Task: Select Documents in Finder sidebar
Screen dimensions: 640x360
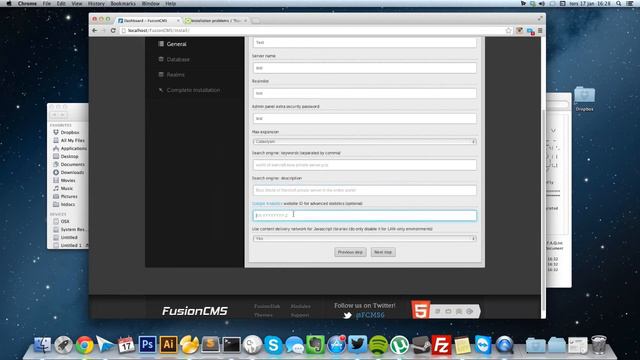Action: click(x=72, y=164)
